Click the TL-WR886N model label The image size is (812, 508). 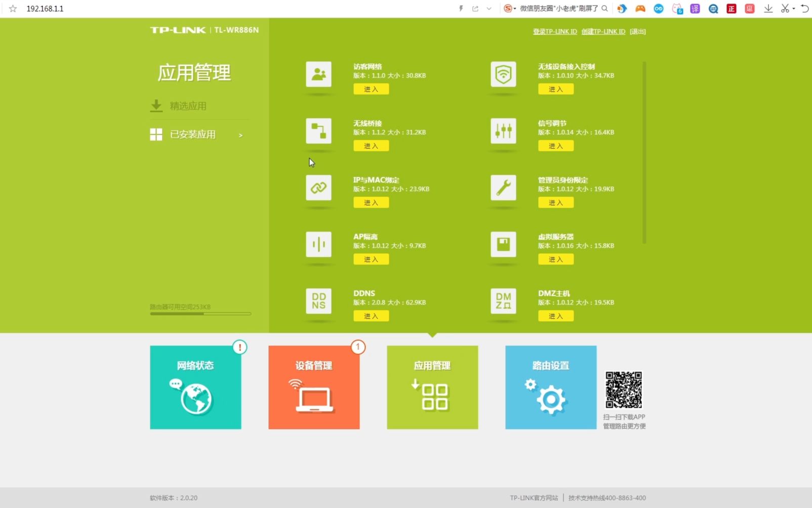236,30
